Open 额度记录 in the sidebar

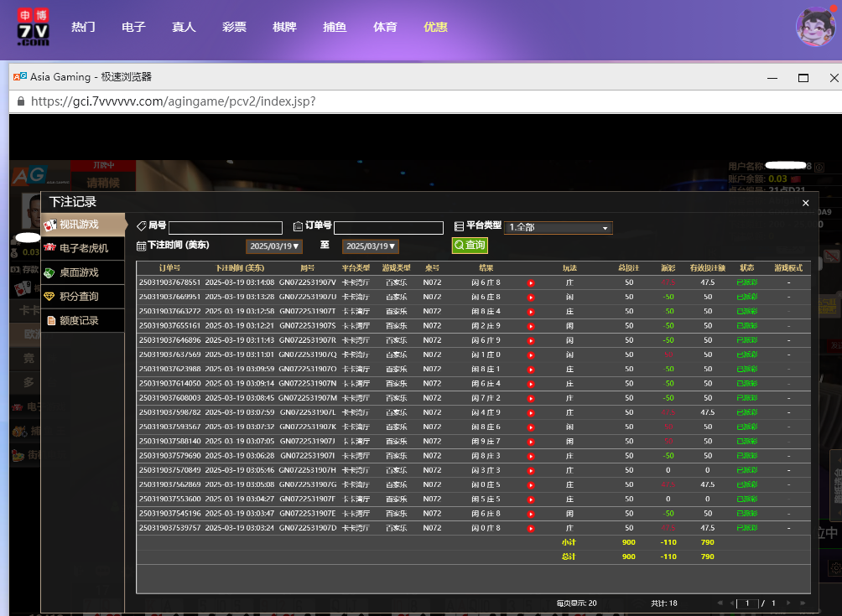[78, 320]
